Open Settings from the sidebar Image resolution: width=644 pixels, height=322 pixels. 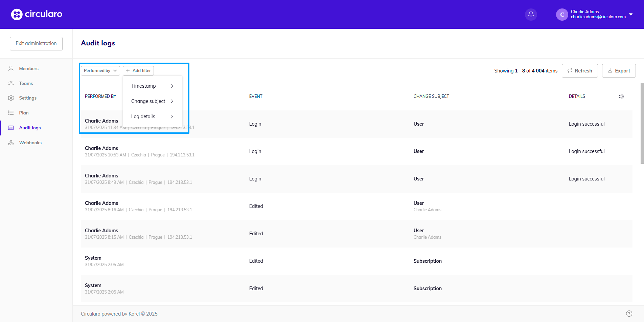pos(27,98)
